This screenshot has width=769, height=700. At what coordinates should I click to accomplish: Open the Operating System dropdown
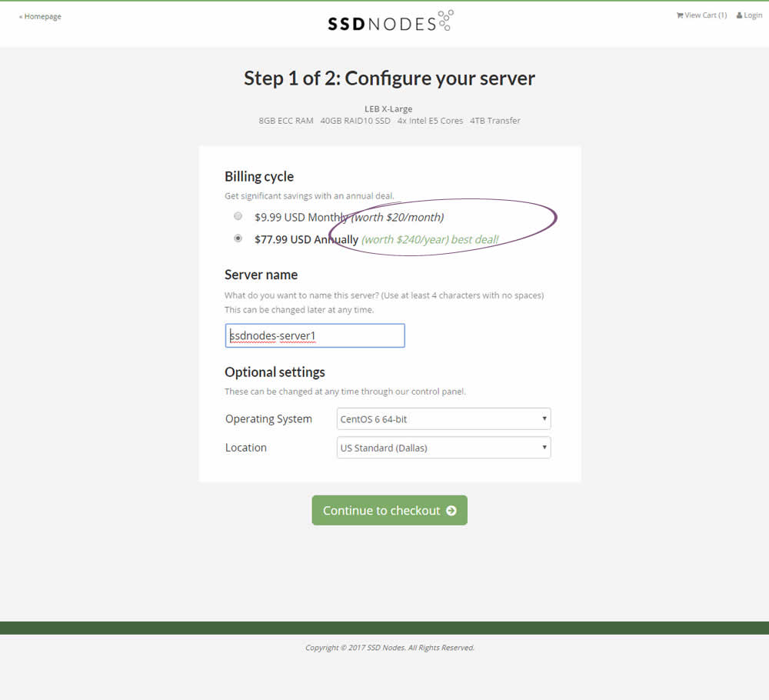443,419
